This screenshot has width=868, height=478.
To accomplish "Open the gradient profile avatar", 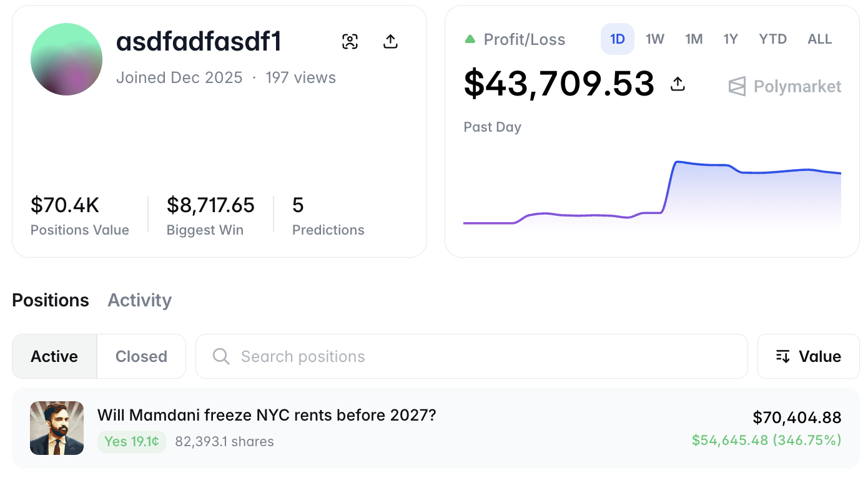I will pos(66,59).
